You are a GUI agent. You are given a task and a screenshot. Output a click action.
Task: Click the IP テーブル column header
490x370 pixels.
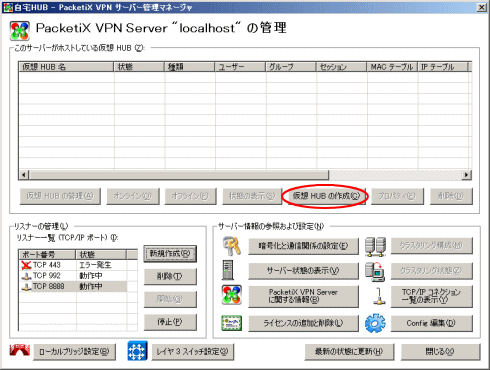(x=443, y=67)
